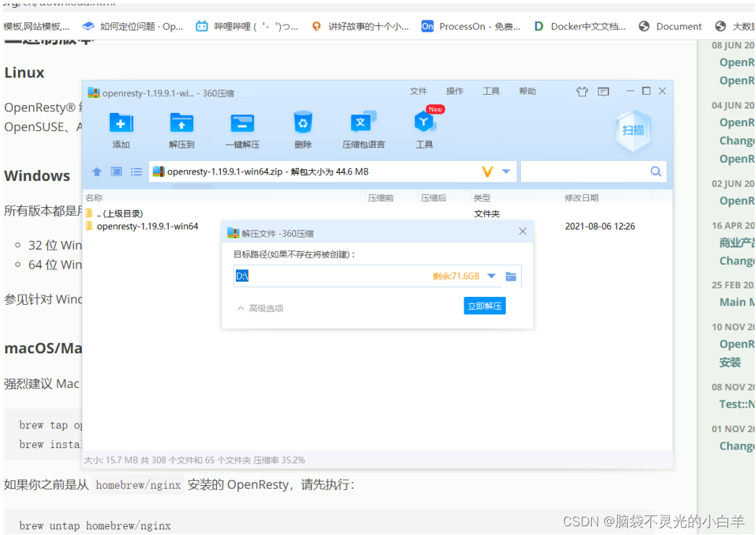Click the folder browse icon in extract dialog
The image size is (756, 535).
[x=511, y=276]
